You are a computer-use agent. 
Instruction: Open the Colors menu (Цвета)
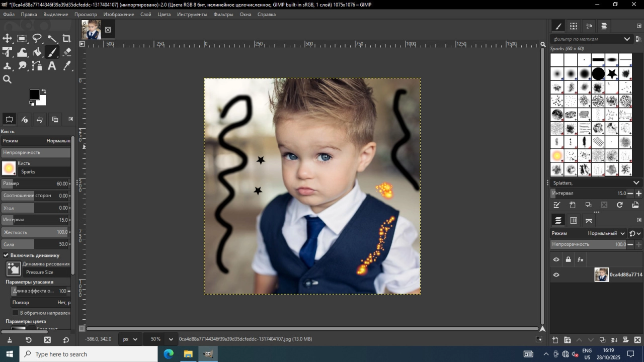[164, 14]
